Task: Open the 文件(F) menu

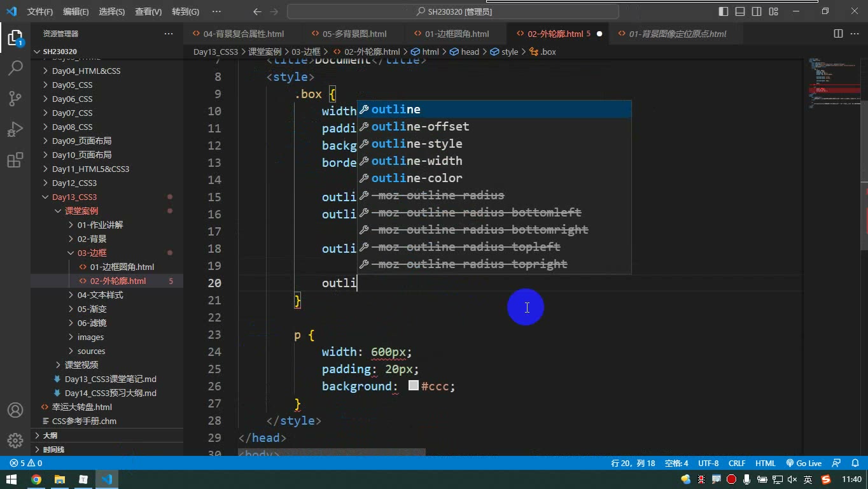Action: click(x=40, y=11)
